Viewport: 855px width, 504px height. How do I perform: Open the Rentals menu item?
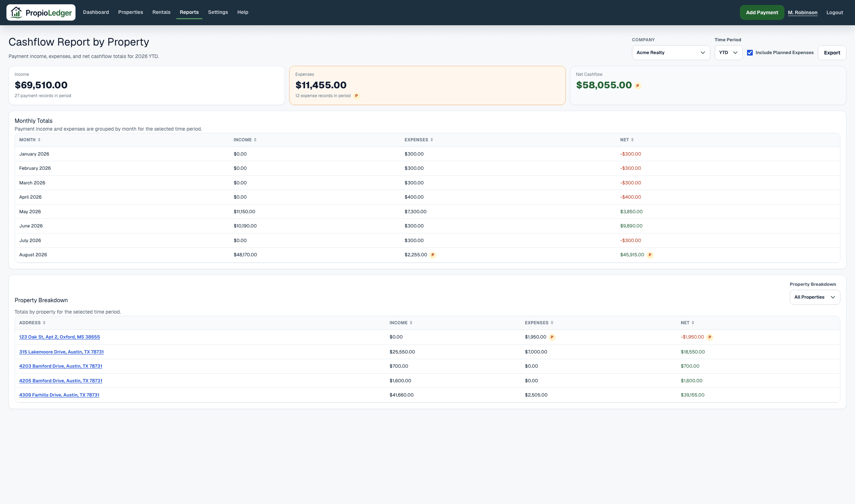pos(161,12)
